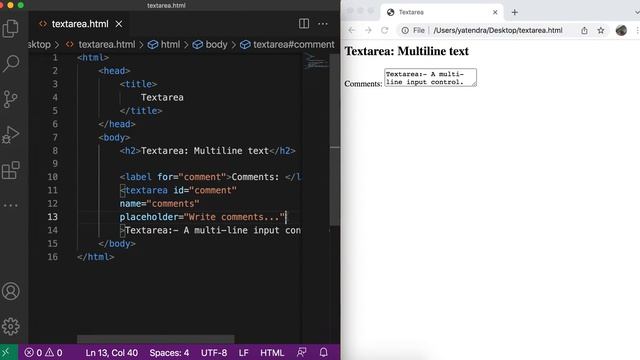Click the editor horizontal scrollbar

pos(156,339)
